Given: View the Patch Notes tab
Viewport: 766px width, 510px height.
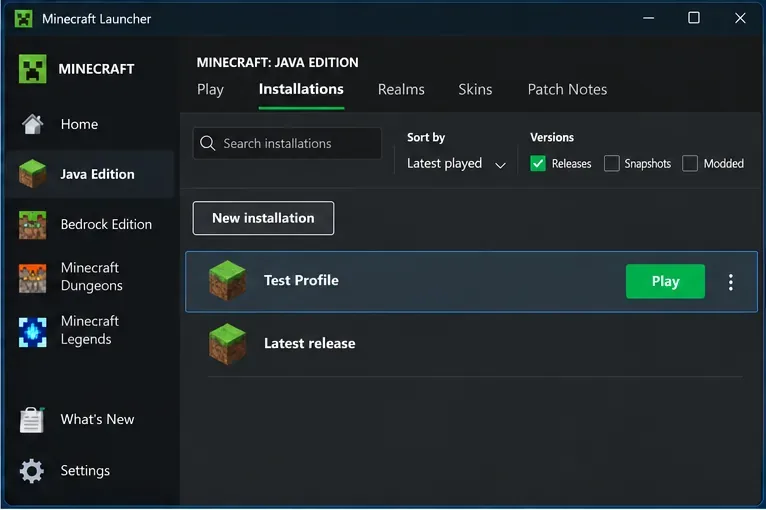Looking at the screenshot, I should click(x=567, y=89).
